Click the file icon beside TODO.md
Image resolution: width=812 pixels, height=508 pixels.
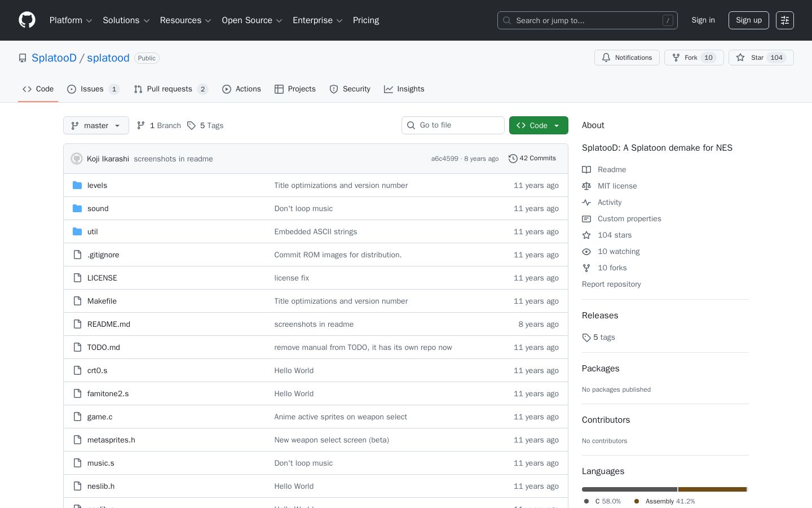77,347
